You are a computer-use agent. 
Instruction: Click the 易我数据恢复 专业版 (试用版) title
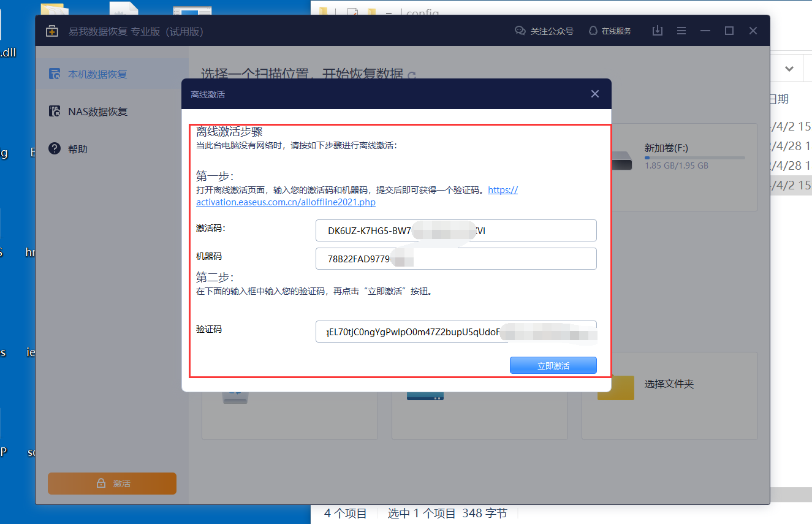click(x=136, y=31)
